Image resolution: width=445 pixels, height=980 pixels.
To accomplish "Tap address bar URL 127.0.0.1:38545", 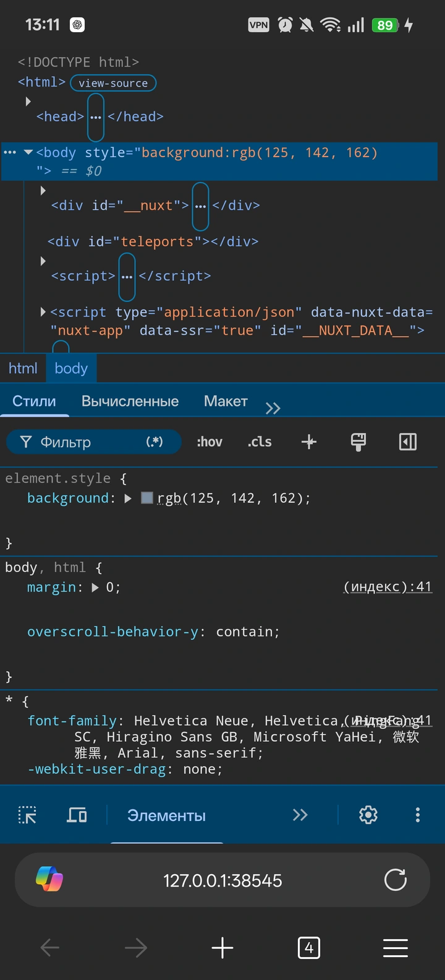I will 222,880.
